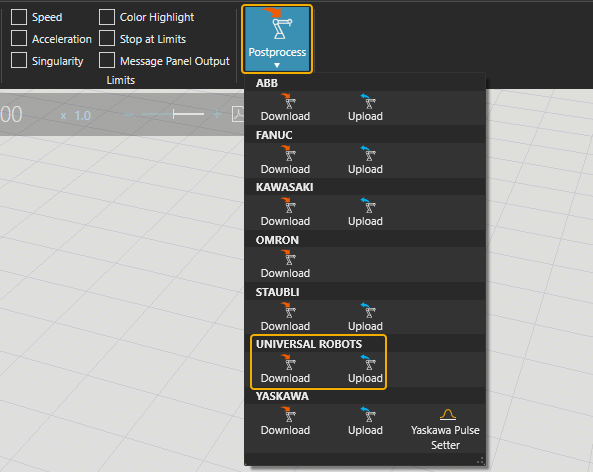Click the ABB group header
Image resolution: width=593 pixels, height=472 pixels.
point(267,83)
